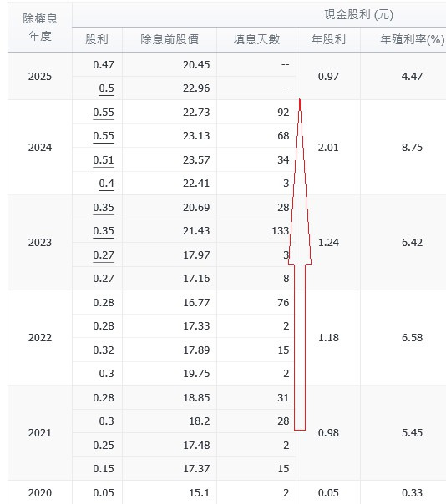Click the 8.75 yield value for 2024
Screen dimensions: 446x504
tap(413, 148)
